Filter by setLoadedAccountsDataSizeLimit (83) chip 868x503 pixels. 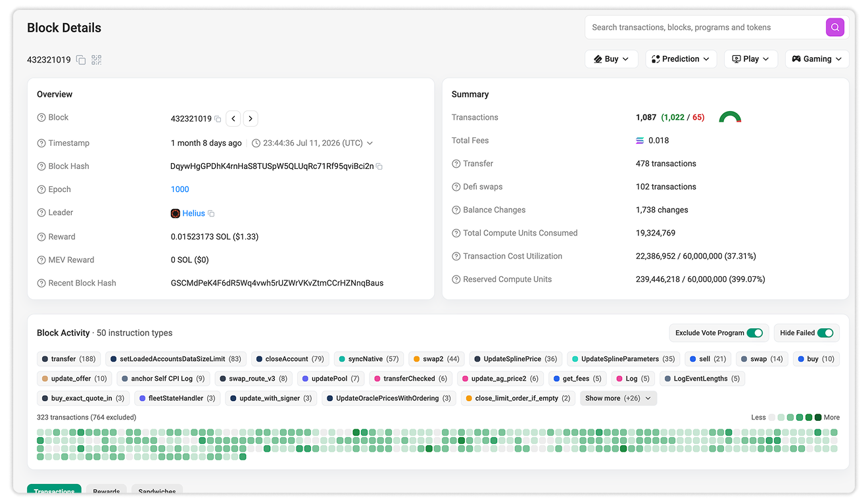[176, 359]
